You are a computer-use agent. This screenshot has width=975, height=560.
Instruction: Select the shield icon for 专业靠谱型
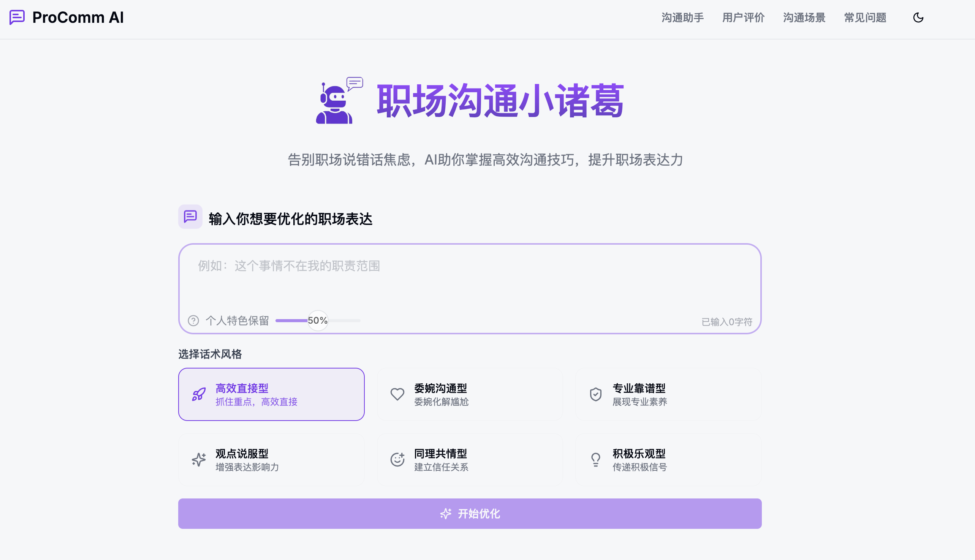pyautogui.click(x=596, y=395)
